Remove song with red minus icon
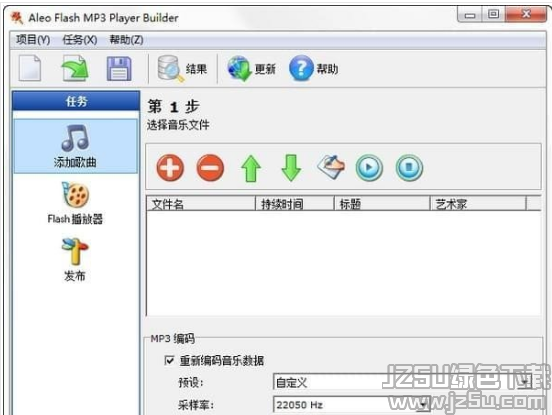The image size is (552, 415). coord(210,168)
